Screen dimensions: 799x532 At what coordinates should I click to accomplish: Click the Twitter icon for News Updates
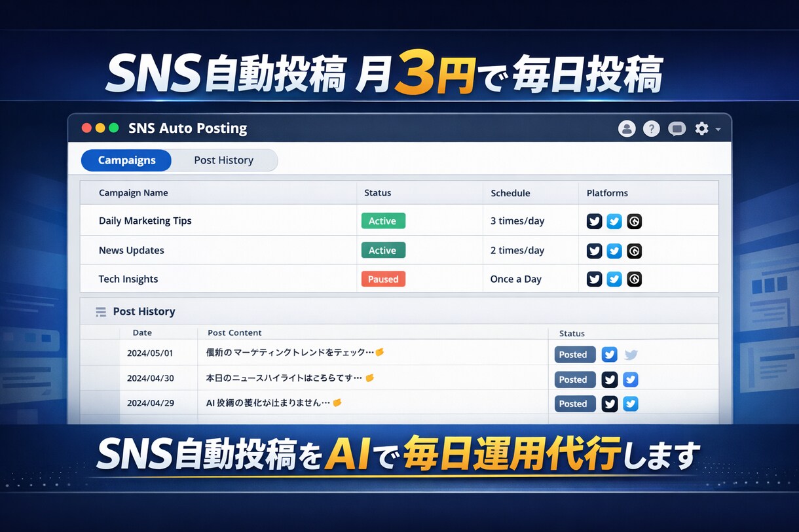click(x=614, y=251)
